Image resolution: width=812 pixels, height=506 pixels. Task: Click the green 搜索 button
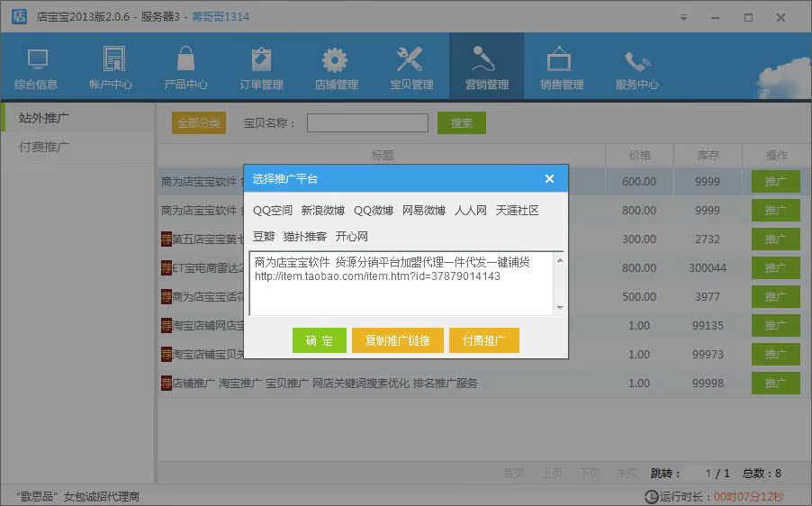click(x=462, y=122)
